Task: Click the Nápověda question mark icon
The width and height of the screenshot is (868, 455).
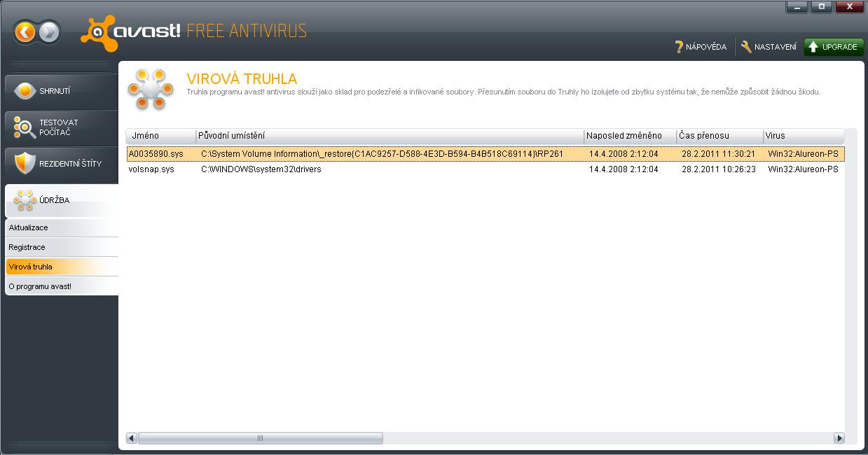Action: 678,47
